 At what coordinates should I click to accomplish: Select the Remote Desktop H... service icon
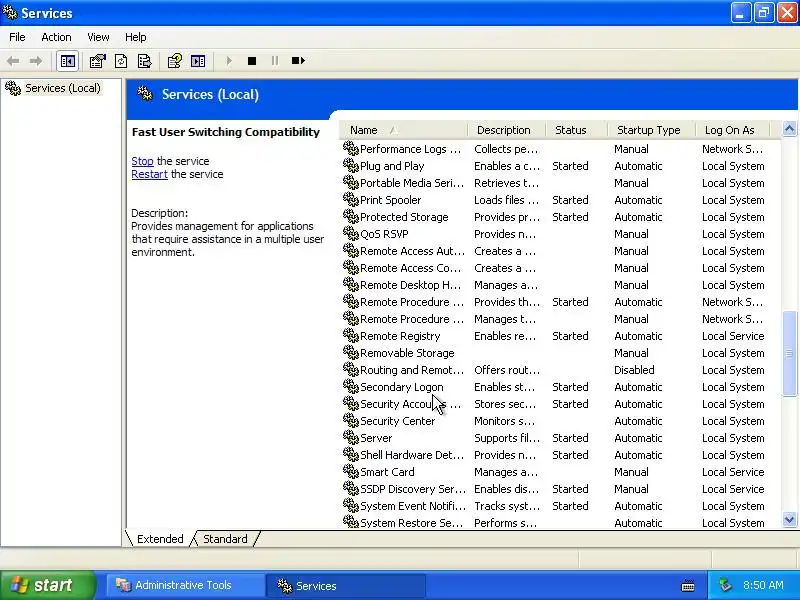351,284
